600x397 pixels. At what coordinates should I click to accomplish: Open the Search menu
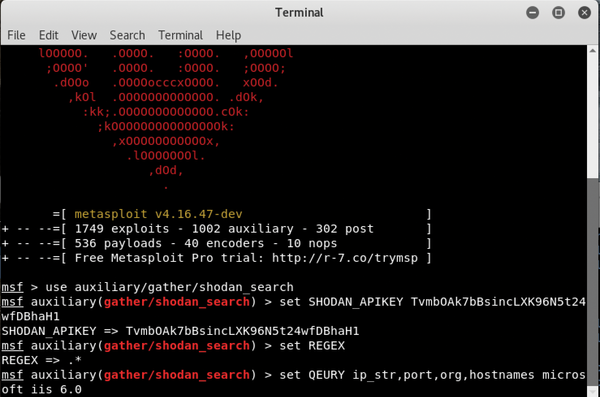pyautogui.click(x=127, y=35)
